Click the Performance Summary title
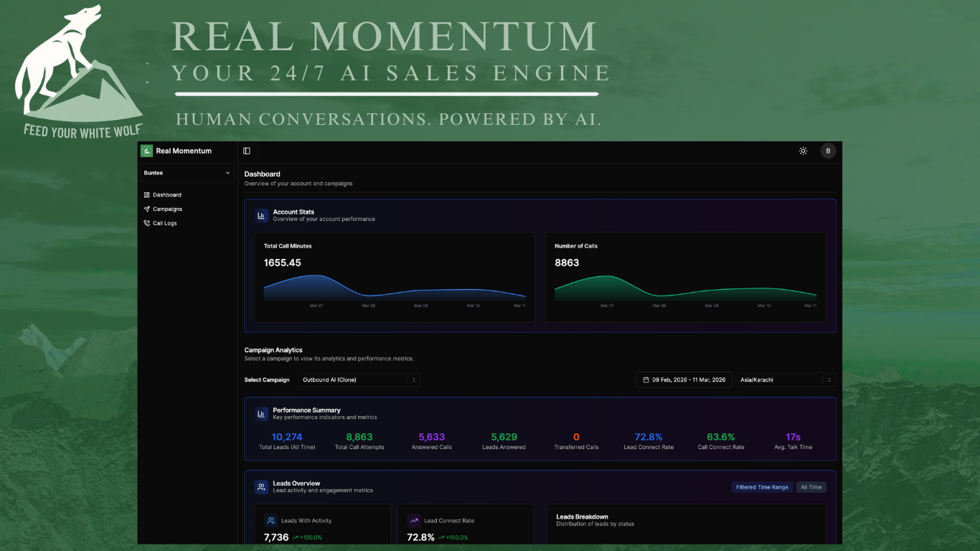This screenshot has width=980, height=551. tap(306, 410)
